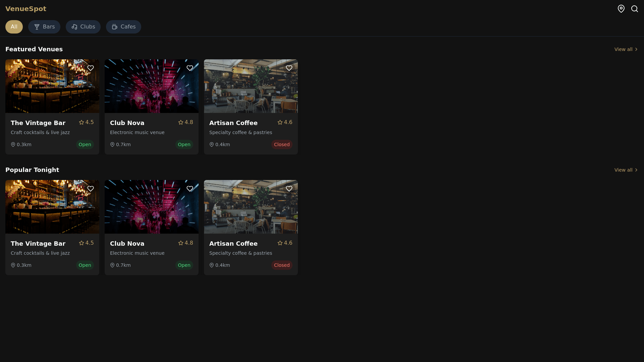Screen dimensions: 644x362
Task: Select the All filter tab
Action: (14, 27)
